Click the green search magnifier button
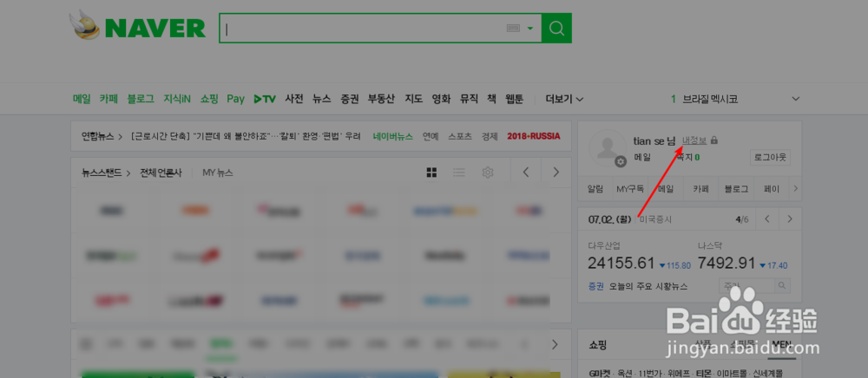868x378 pixels. 556,28
